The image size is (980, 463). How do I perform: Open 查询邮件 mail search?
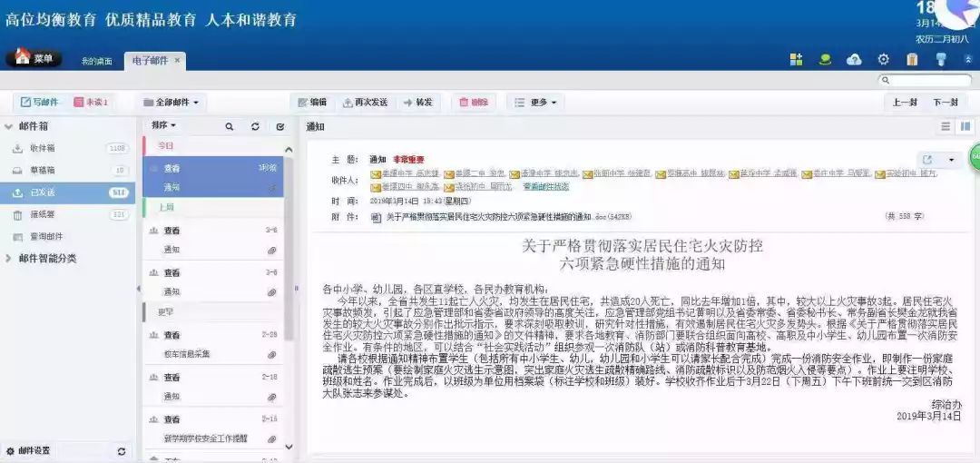point(67,237)
